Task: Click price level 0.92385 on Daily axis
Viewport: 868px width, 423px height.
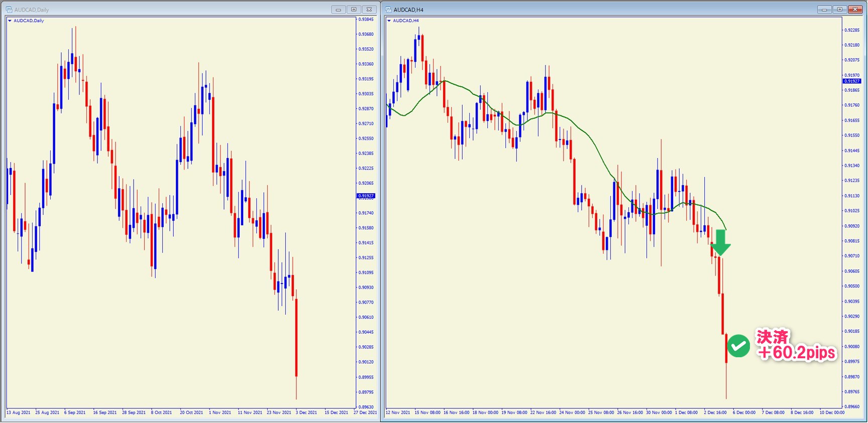Action: click(x=366, y=153)
